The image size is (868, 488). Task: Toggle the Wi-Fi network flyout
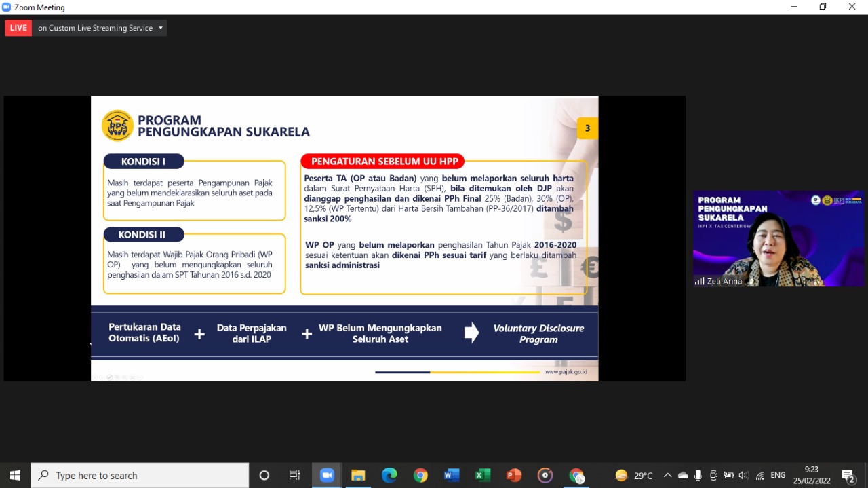pyautogui.click(x=760, y=475)
